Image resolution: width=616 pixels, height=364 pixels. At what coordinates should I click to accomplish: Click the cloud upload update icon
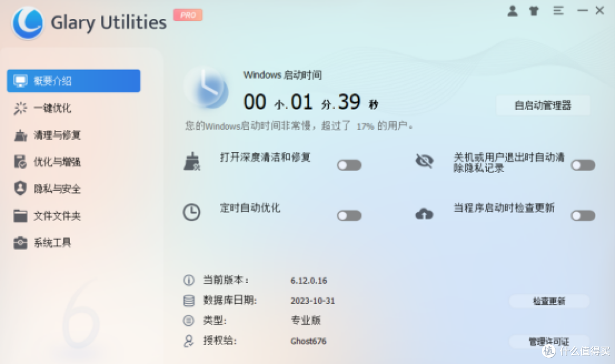[x=424, y=214]
